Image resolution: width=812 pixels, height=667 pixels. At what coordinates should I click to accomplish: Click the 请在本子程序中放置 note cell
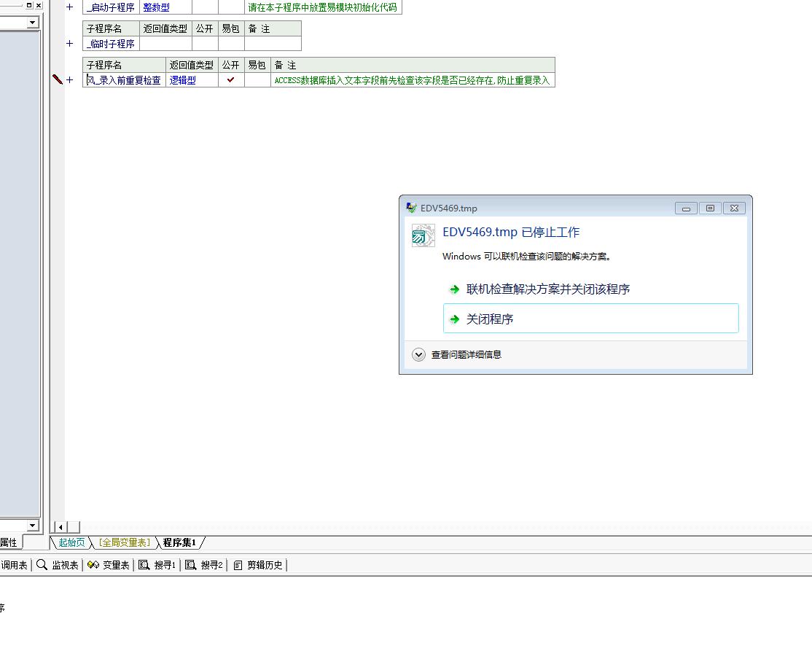(x=323, y=7)
